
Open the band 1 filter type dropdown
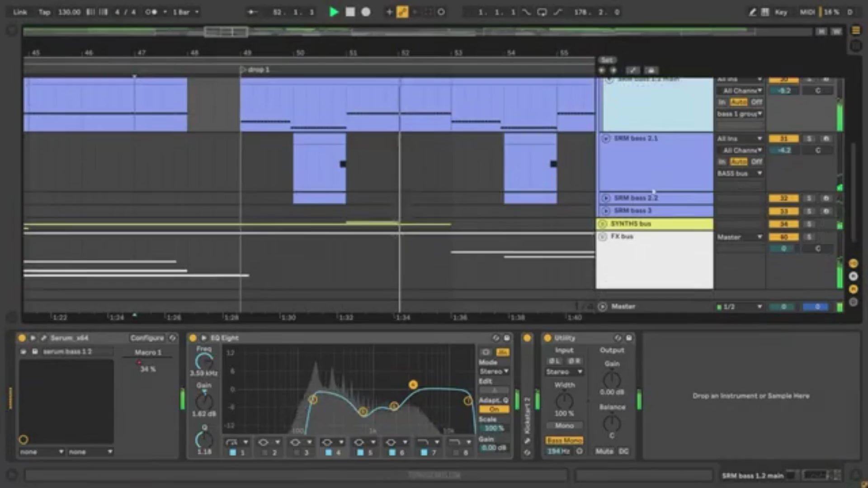click(x=237, y=442)
